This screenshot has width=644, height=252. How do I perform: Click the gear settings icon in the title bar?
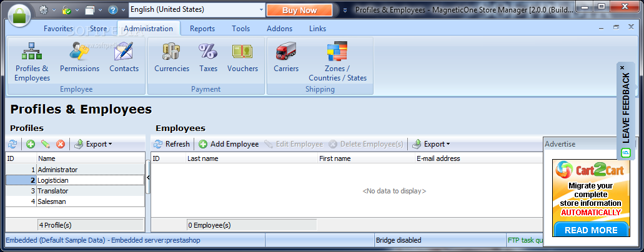[44, 9]
